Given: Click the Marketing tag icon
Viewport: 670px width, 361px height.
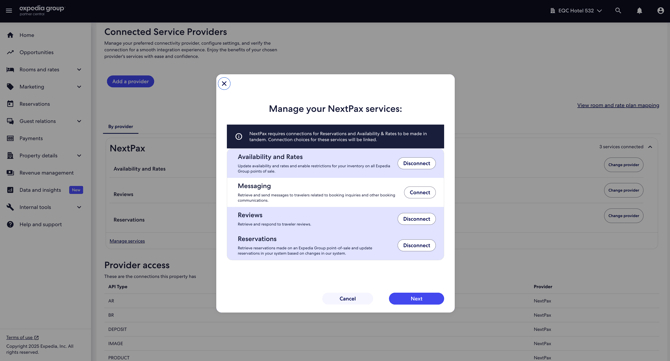Looking at the screenshot, I should (x=10, y=87).
